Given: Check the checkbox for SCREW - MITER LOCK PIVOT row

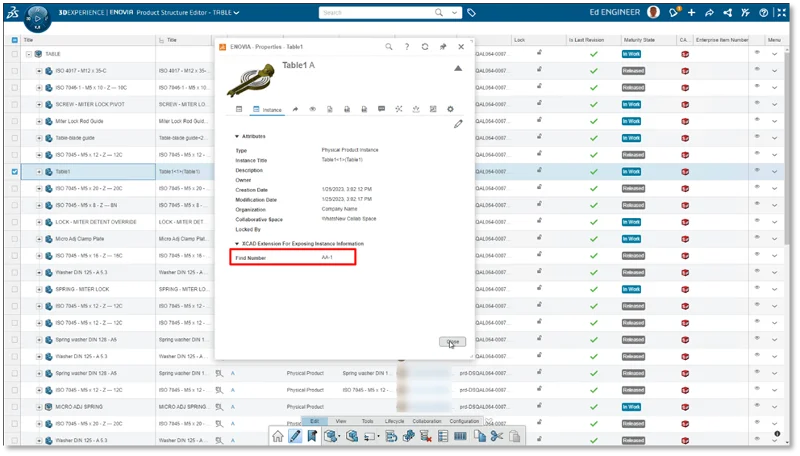Looking at the screenshot, I should (x=14, y=103).
